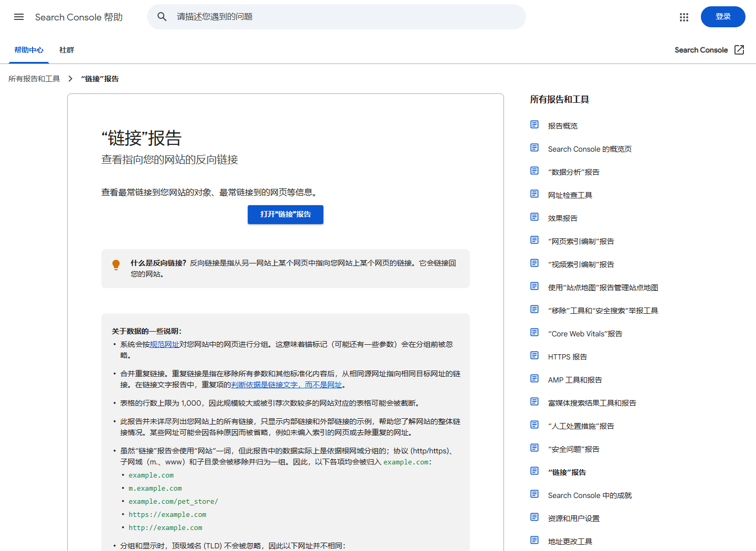Switch to the 帮助中心 tab

29,50
